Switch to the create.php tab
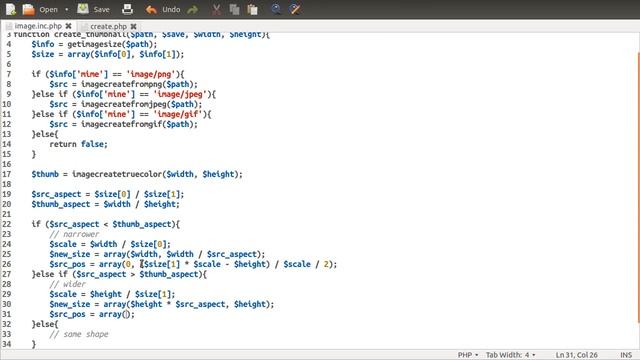640x360 pixels. coord(108,26)
